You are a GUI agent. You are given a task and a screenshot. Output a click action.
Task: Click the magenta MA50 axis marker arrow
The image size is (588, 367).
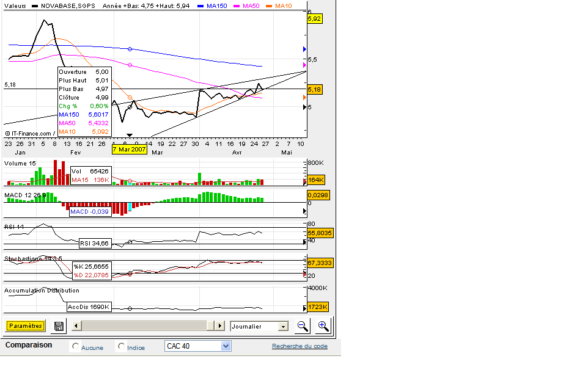point(304,65)
